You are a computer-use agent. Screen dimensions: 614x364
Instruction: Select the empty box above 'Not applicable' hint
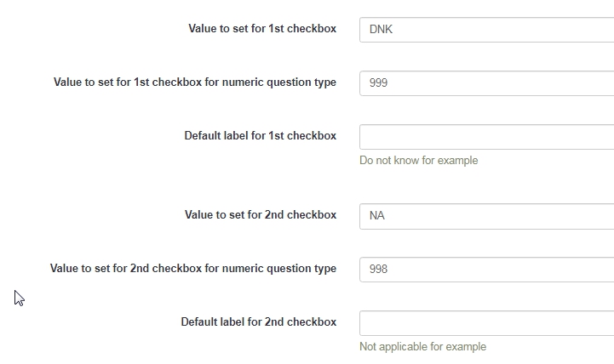coord(486,323)
